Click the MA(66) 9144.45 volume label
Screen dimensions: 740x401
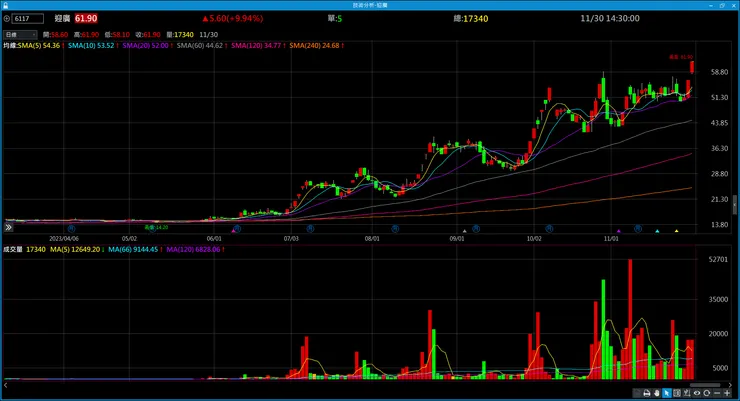coord(133,250)
